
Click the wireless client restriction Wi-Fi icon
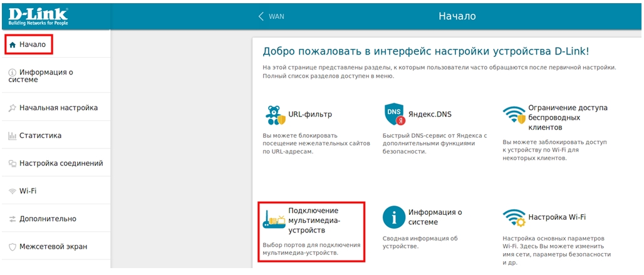tap(514, 116)
